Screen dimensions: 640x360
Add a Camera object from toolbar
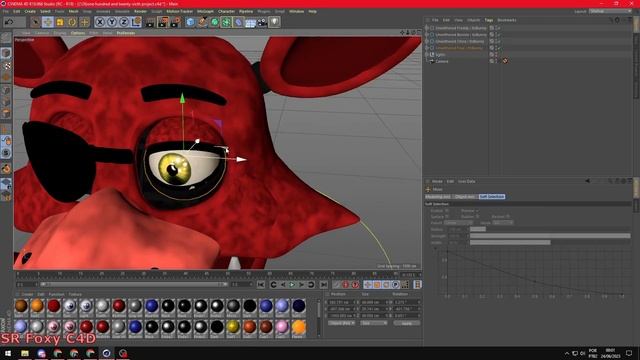click(262, 22)
